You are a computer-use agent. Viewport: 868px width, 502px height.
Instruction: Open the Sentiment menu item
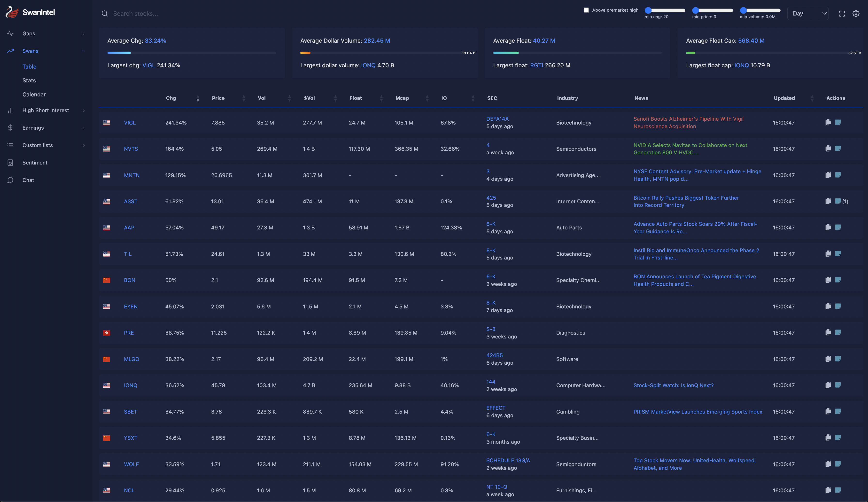point(35,163)
